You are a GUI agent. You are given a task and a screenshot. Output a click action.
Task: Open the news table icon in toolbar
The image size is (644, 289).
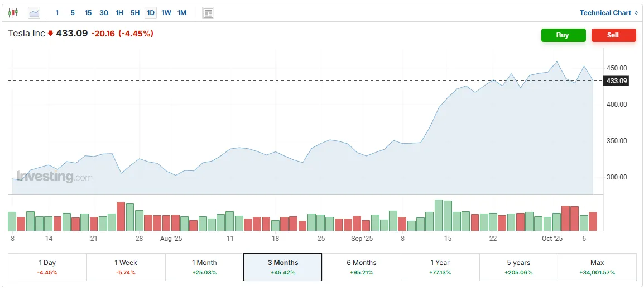[x=208, y=12]
